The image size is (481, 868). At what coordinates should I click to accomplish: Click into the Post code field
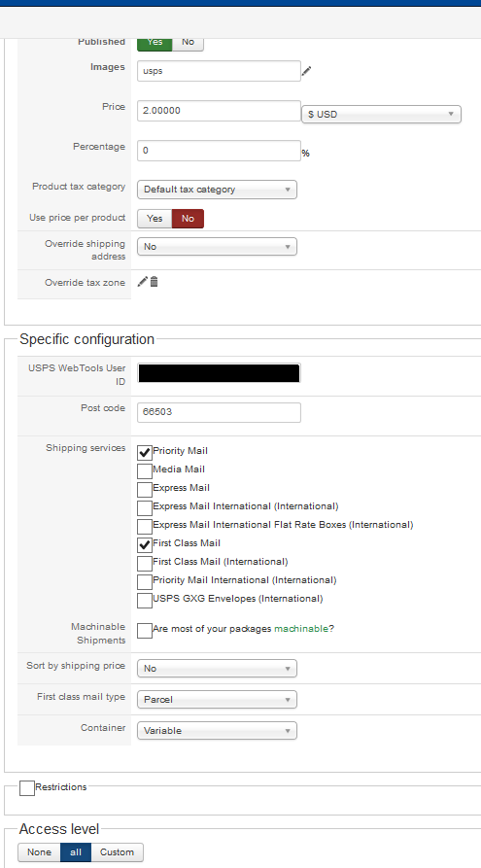220,412
